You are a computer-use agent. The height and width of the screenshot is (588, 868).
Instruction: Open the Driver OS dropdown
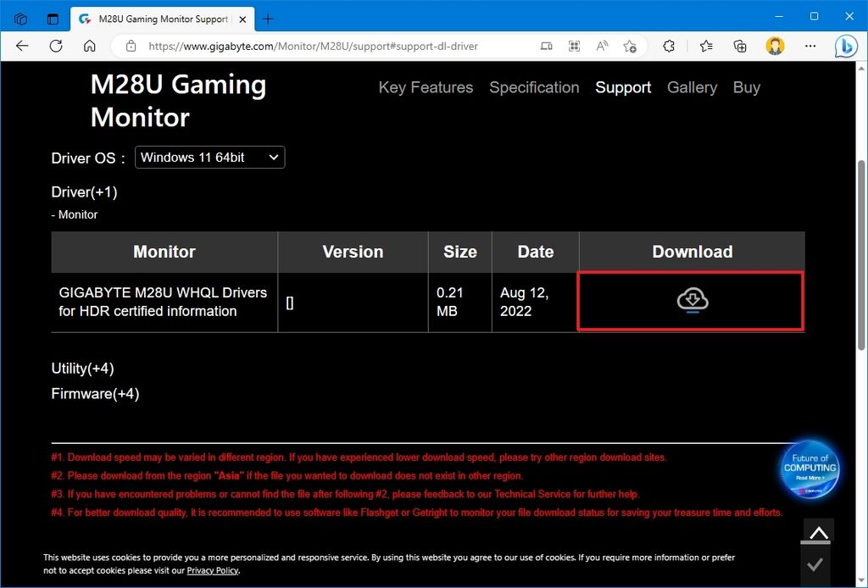point(209,157)
